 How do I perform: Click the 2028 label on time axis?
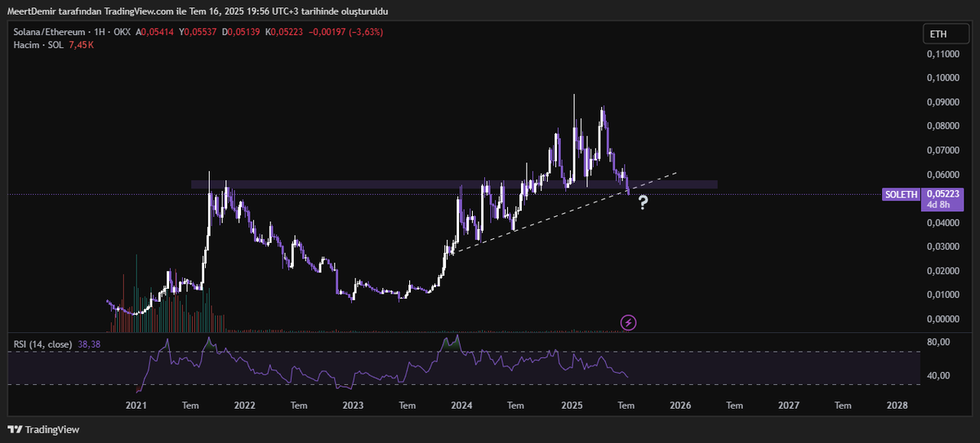coord(897,405)
